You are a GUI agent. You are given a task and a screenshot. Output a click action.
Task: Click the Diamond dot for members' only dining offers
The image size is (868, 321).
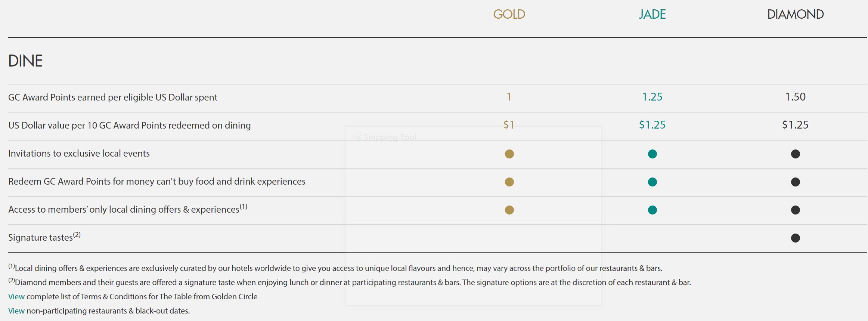795,210
